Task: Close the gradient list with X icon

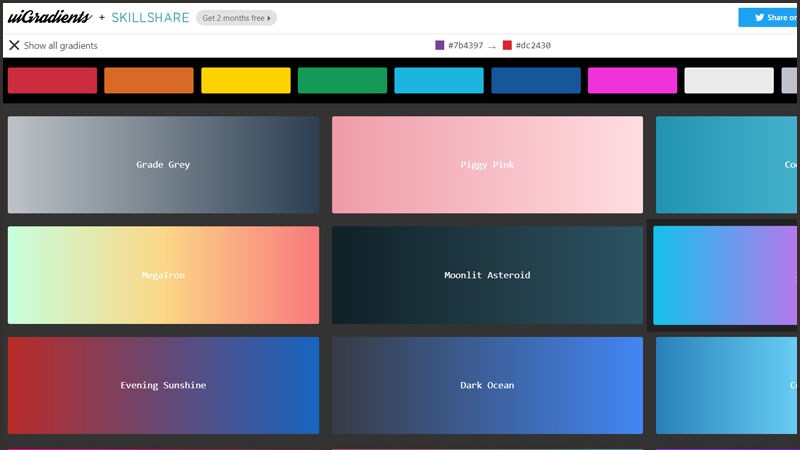Action: 14,45
